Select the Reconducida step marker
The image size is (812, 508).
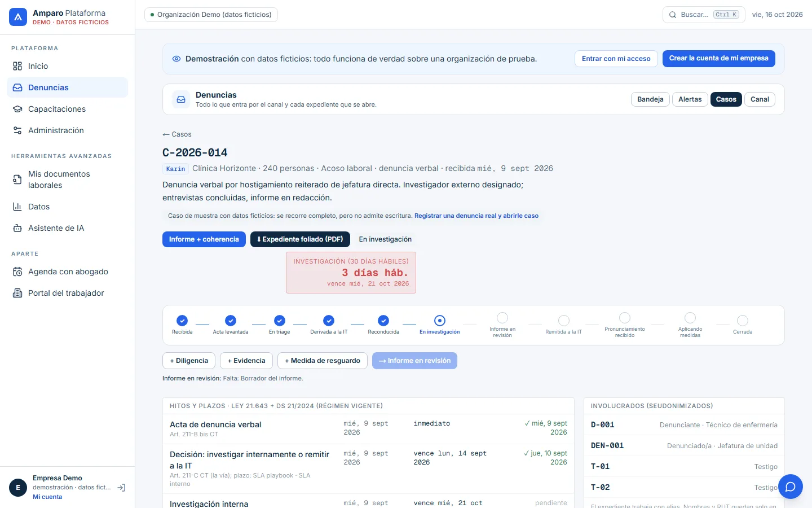(x=383, y=321)
